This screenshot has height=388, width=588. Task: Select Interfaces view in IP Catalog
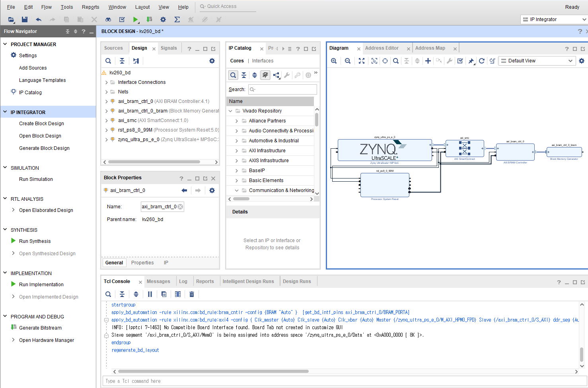(263, 61)
